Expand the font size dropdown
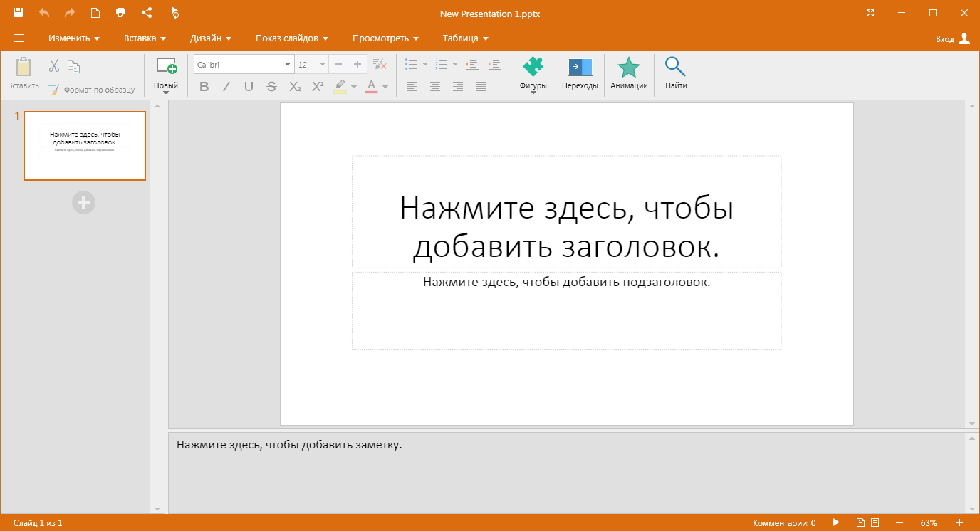Screen dimensions: 980x531 point(322,64)
